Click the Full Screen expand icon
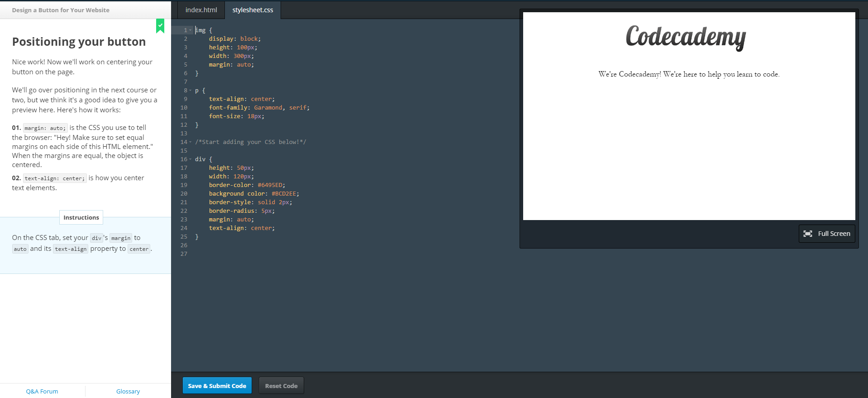This screenshot has width=868, height=398. [807, 234]
